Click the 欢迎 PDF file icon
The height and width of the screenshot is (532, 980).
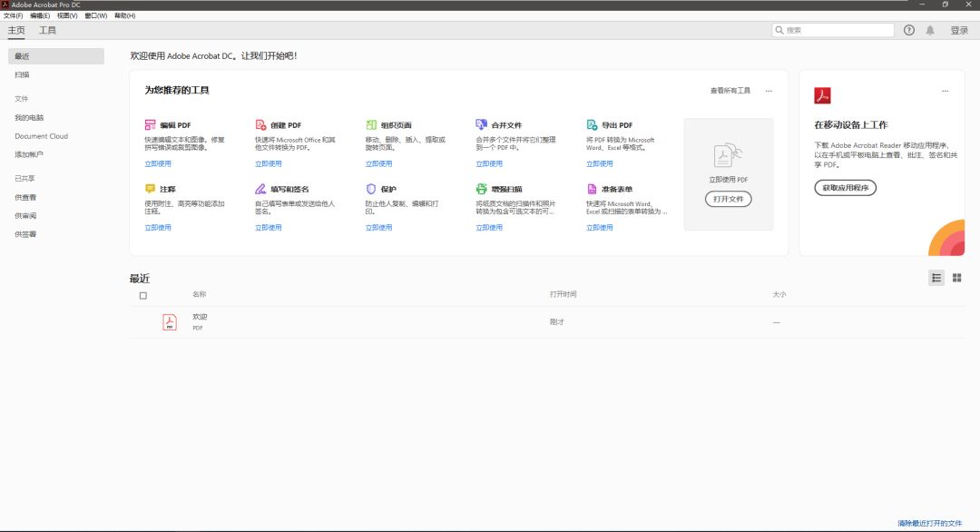(x=170, y=322)
